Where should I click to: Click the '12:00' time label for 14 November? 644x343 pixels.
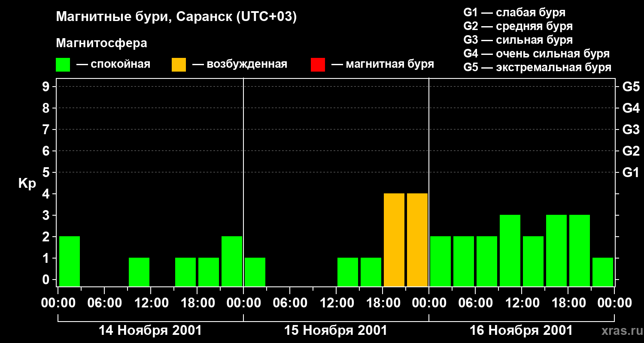point(151,303)
